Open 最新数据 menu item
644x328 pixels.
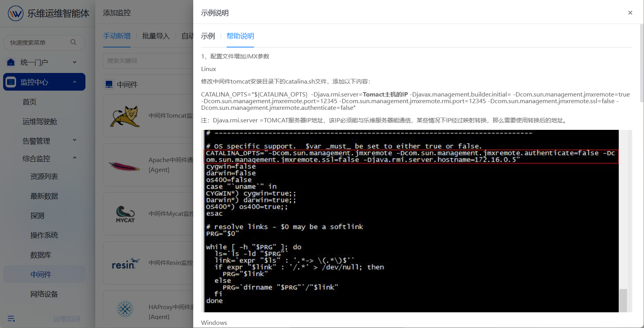pos(44,196)
